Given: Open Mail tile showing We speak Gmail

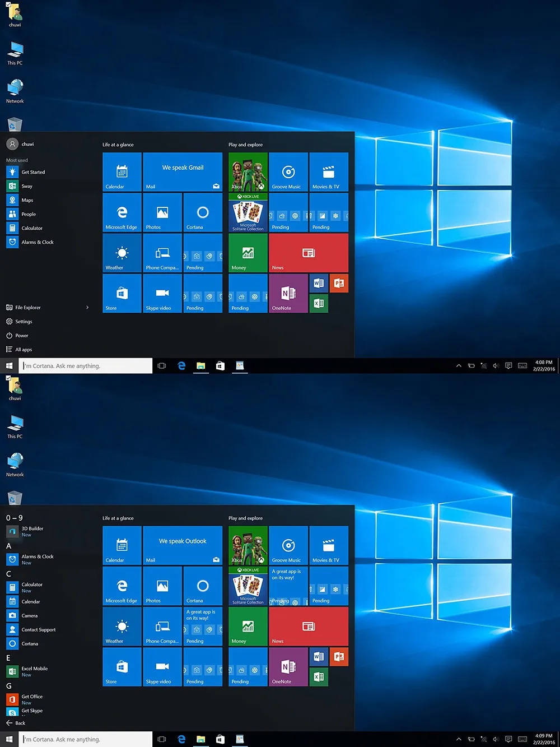Looking at the screenshot, I should coord(183,172).
